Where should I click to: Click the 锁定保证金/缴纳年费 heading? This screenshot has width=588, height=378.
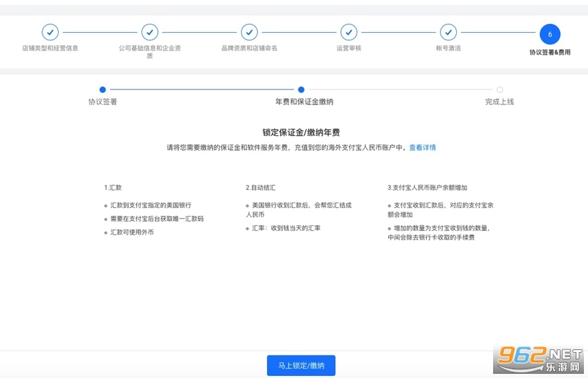tap(301, 132)
